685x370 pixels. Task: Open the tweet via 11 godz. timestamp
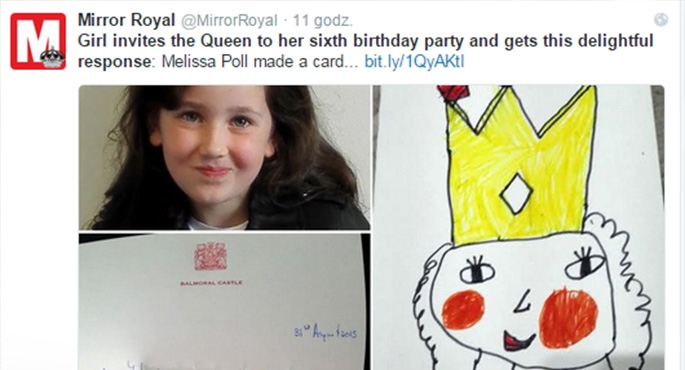click(x=322, y=21)
